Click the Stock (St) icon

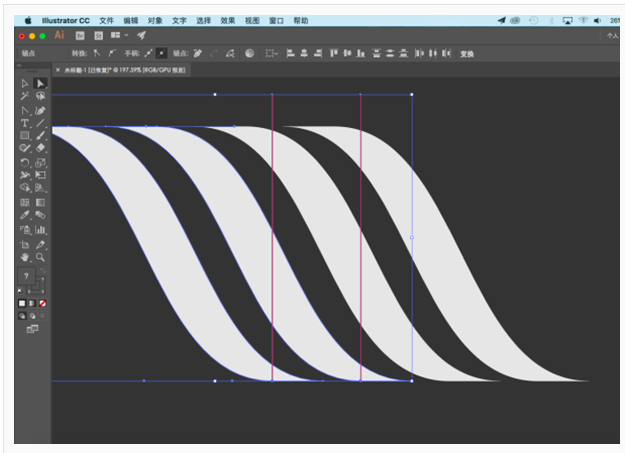[98, 35]
